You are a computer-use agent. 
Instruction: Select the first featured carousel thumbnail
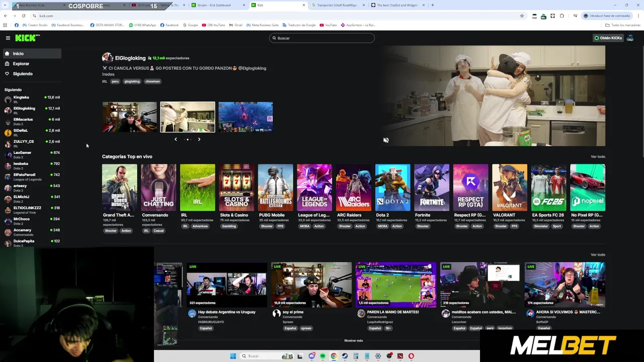(x=130, y=117)
